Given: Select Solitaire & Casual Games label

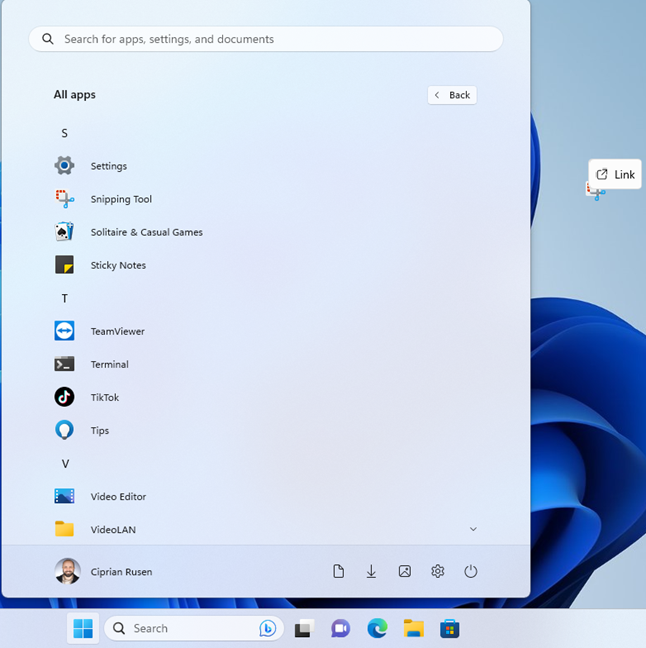Looking at the screenshot, I should click(x=147, y=232).
